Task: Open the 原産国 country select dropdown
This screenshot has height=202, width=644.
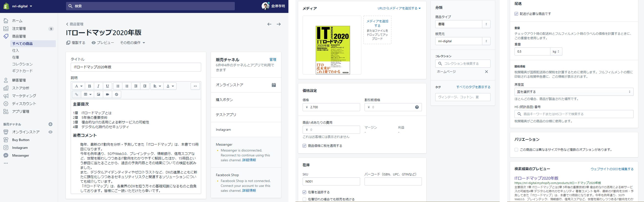Action: pyautogui.click(x=574, y=92)
